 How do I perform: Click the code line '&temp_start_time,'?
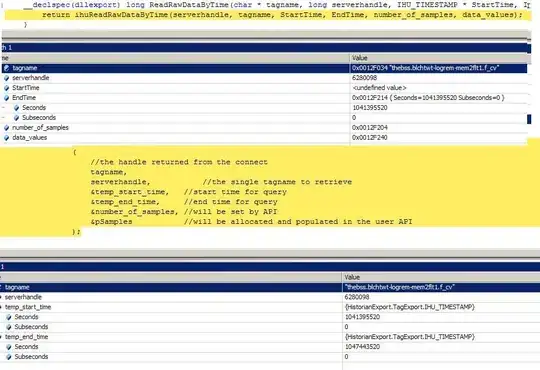coord(130,192)
